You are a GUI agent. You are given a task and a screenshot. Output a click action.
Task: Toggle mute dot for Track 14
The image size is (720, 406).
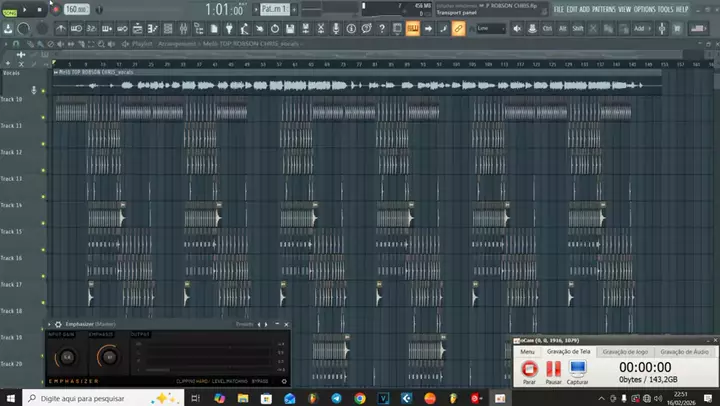point(43,207)
